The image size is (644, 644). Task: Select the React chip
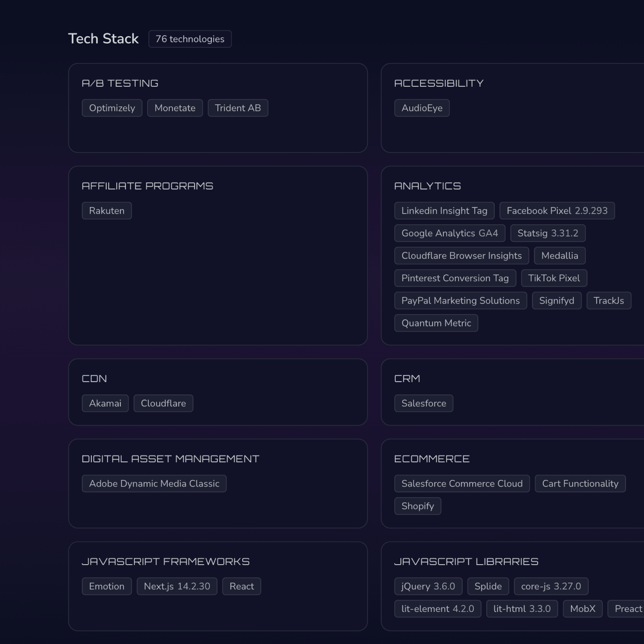(241, 587)
